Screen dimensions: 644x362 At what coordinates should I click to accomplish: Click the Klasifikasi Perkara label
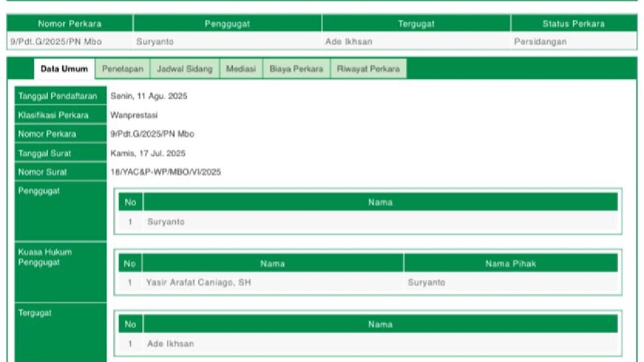coord(53,115)
